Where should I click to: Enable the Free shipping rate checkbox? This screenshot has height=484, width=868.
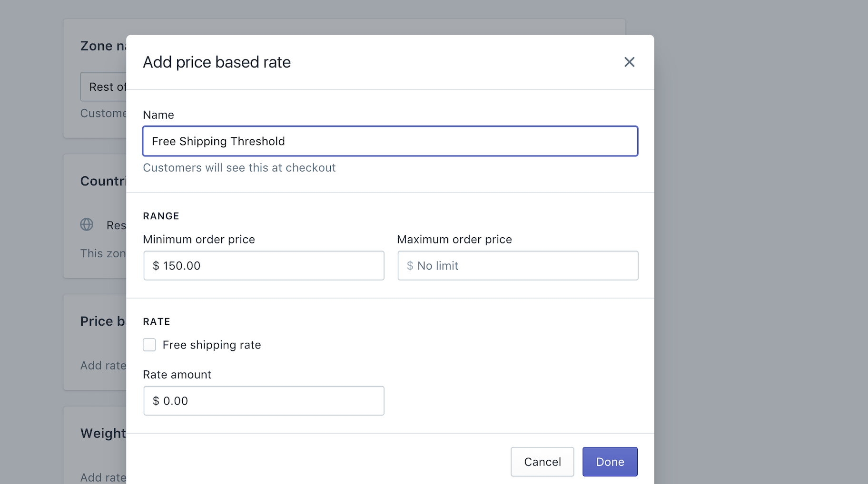(x=149, y=345)
